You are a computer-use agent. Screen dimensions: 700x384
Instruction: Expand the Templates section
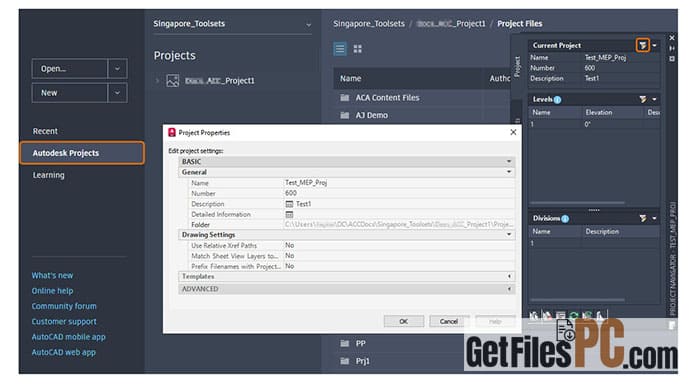tap(508, 276)
